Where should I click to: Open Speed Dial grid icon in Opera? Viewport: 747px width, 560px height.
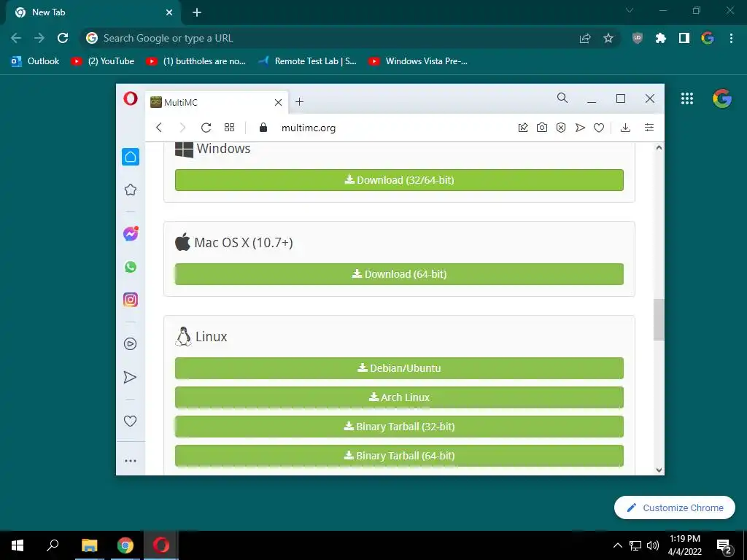[229, 127]
